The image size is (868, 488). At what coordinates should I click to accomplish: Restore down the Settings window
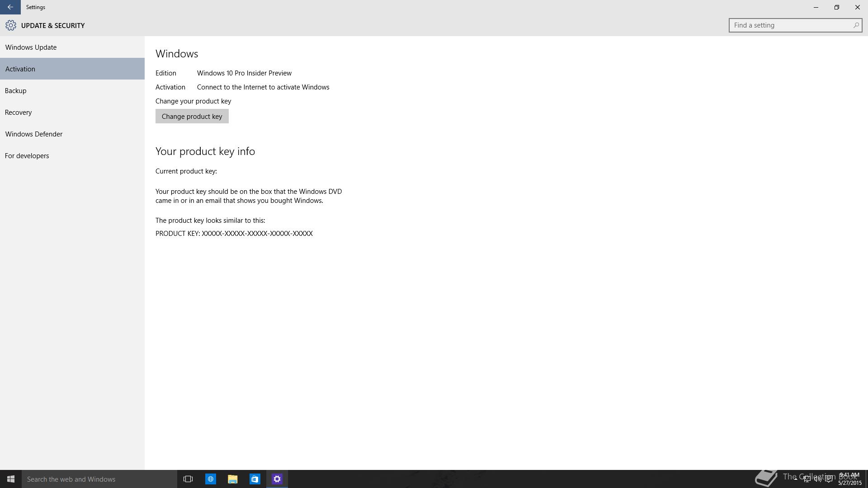coord(836,7)
